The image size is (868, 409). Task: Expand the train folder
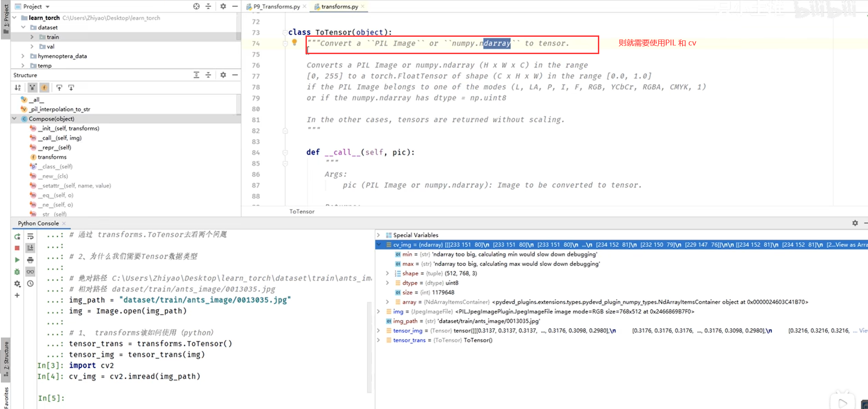pyautogui.click(x=32, y=37)
